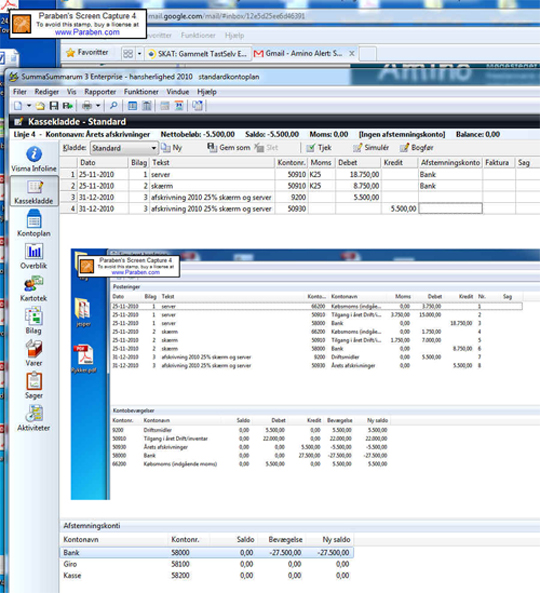Image resolution: width=540 pixels, height=593 pixels.
Task: Click the grey table toolbar icon
Action: 164,106
